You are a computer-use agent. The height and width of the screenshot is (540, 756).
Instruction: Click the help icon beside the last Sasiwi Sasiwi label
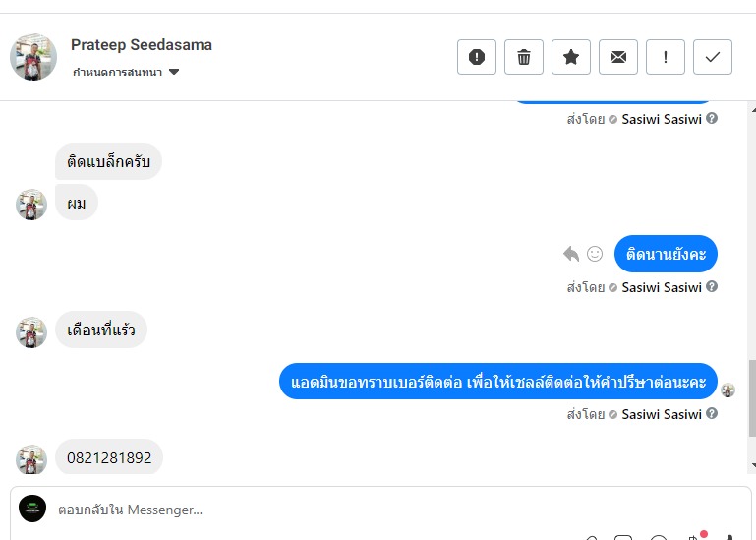click(x=712, y=414)
